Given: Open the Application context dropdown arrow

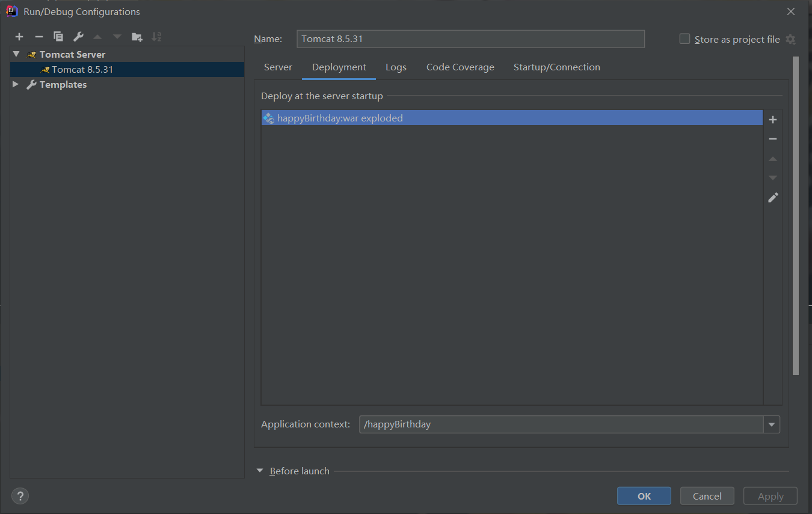Looking at the screenshot, I should (x=772, y=424).
